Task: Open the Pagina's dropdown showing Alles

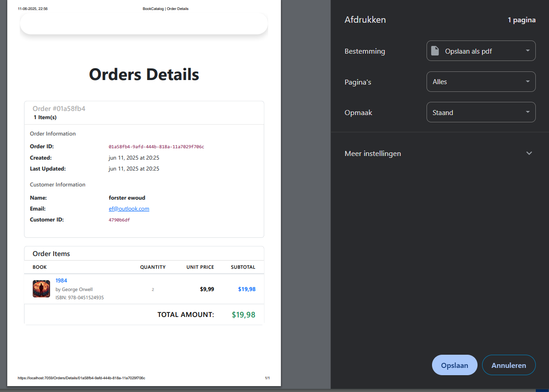Action: pos(481,82)
